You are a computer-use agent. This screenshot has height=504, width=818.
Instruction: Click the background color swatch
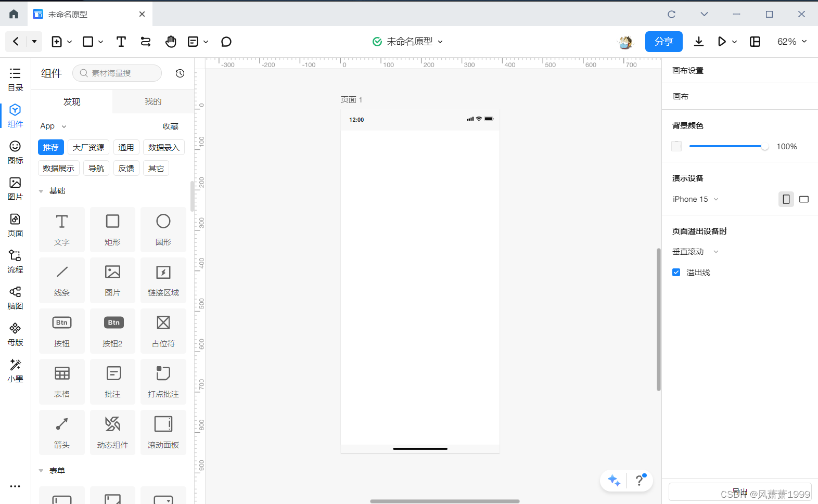(676, 146)
